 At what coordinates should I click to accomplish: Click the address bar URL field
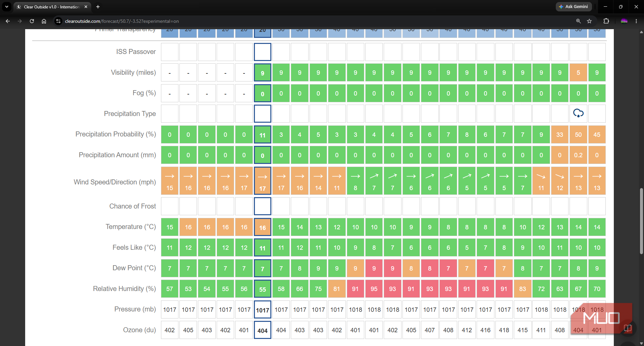pyautogui.click(x=315, y=21)
